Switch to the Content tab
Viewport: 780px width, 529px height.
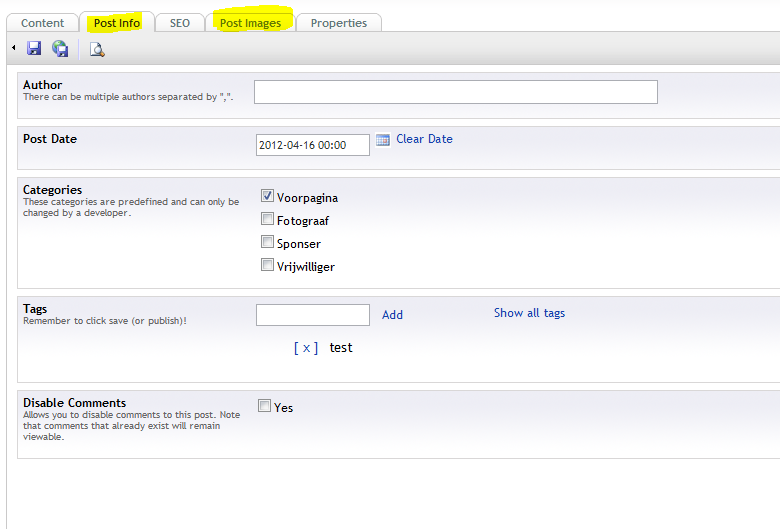[42, 23]
